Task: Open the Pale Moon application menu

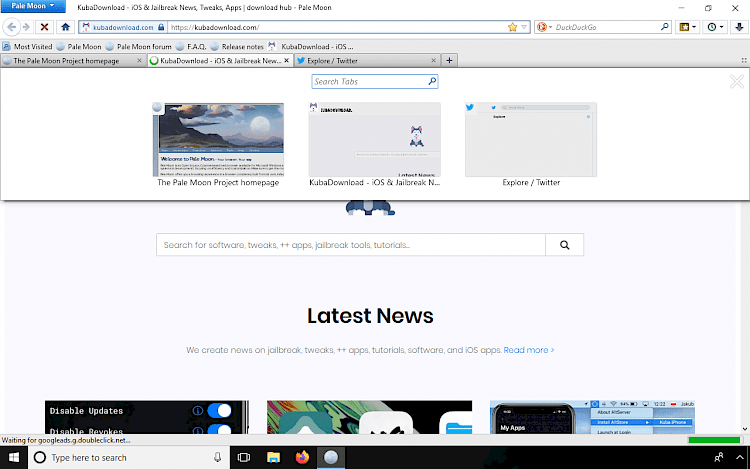Action: pos(33,6)
